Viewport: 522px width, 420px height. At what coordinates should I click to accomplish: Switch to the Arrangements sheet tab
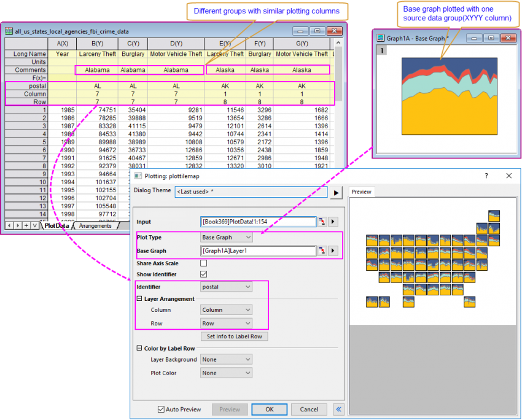(95, 226)
